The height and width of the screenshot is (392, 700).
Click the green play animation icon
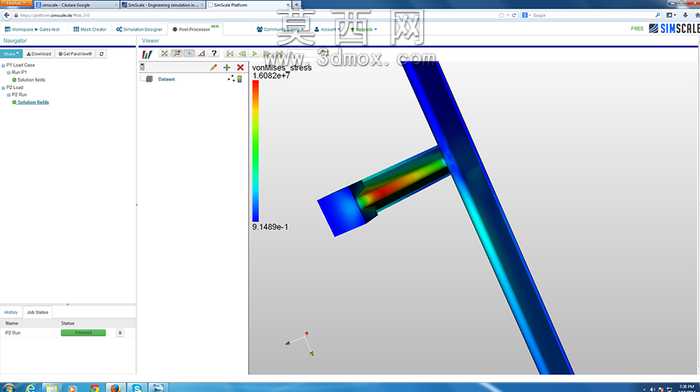click(254, 54)
